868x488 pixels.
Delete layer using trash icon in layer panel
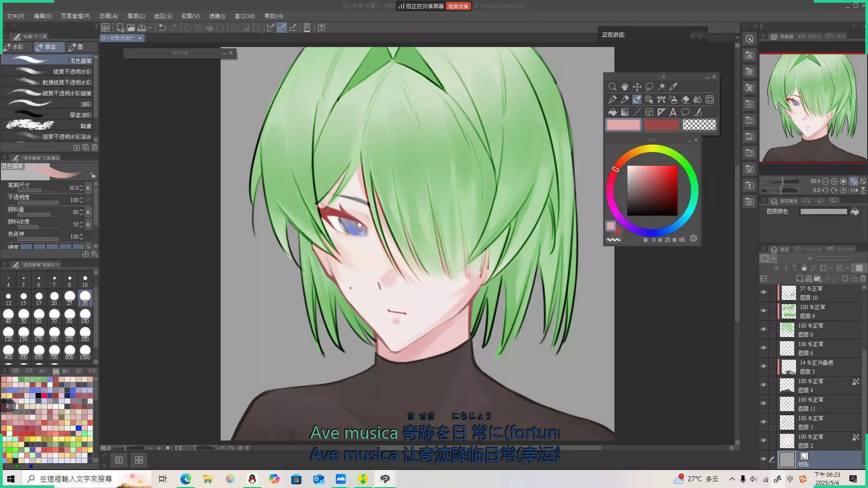tap(863, 279)
